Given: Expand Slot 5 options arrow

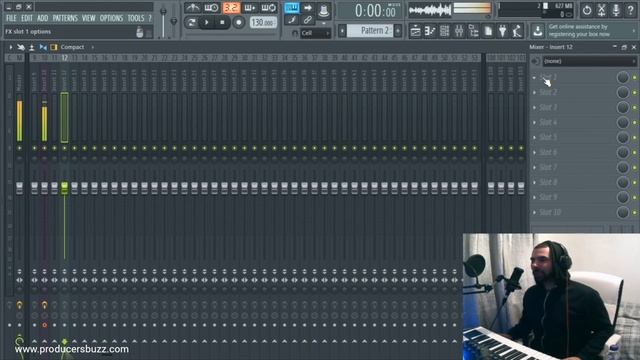Looking at the screenshot, I should click(x=534, y=138).
